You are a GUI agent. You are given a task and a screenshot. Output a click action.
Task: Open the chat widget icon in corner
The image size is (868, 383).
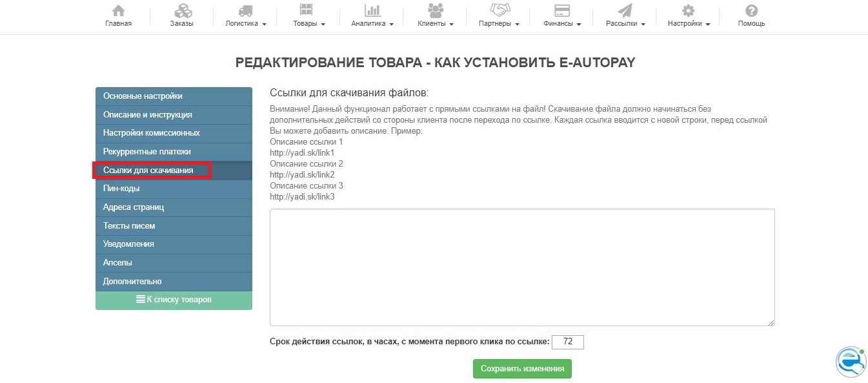[851, 362]
